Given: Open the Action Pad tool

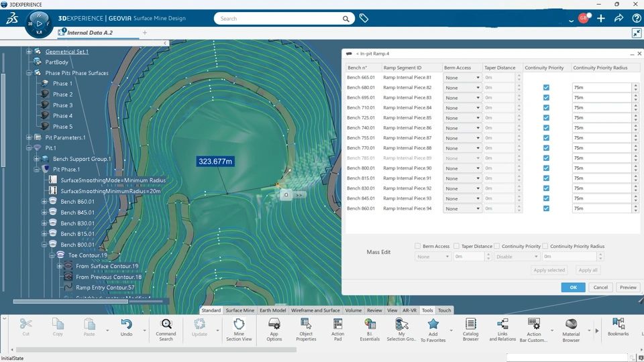Looking at the screenshot, I should click(x=337, y=327).
